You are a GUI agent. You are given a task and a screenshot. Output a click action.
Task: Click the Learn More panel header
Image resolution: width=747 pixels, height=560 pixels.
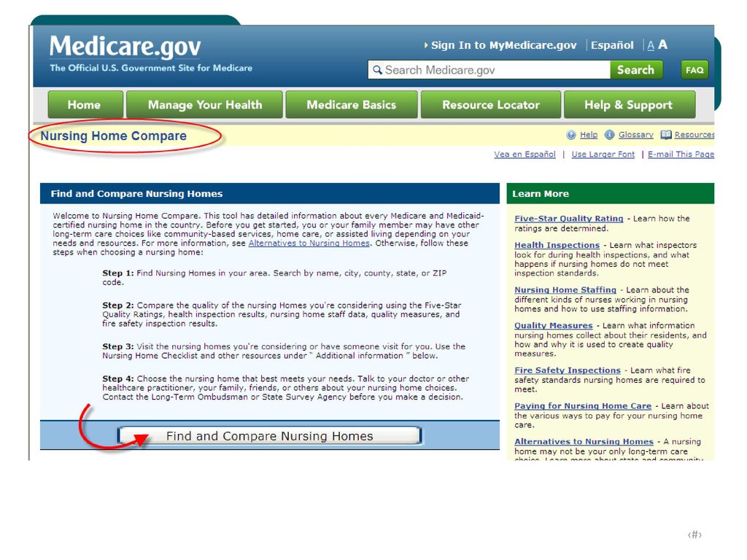coord(611,193)
